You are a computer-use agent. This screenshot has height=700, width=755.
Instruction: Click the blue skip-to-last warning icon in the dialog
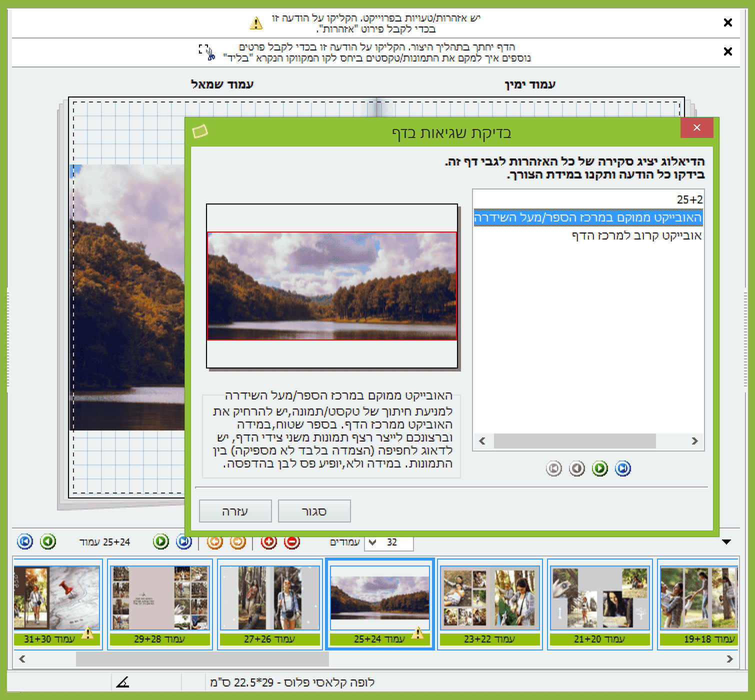point(622,468)
